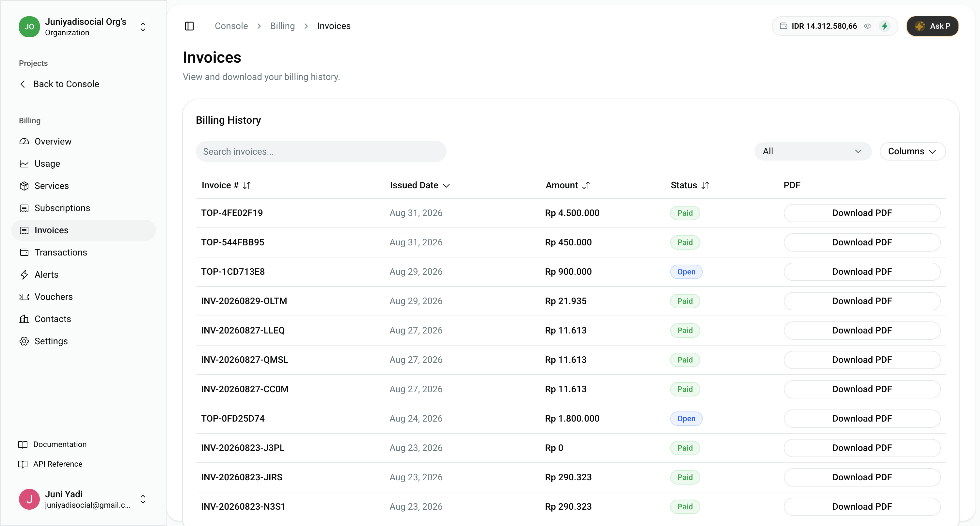Open Vouchers in sidebar
The image size is (980, 526).
click(x=84, y=297)
